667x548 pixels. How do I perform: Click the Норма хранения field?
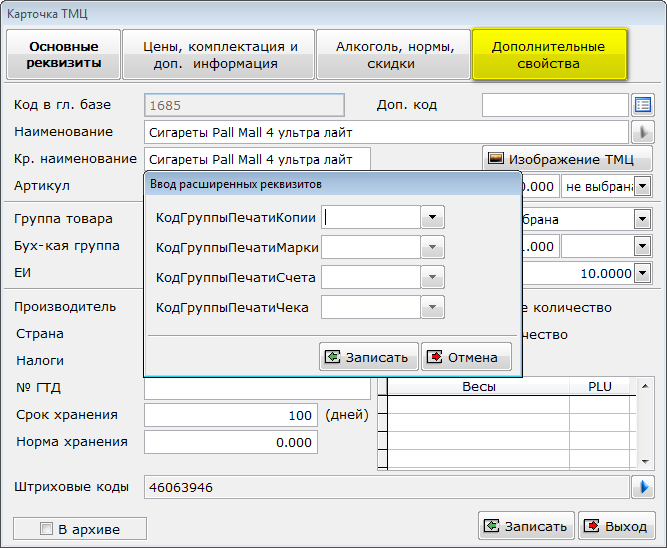click(x=231, y=442)
